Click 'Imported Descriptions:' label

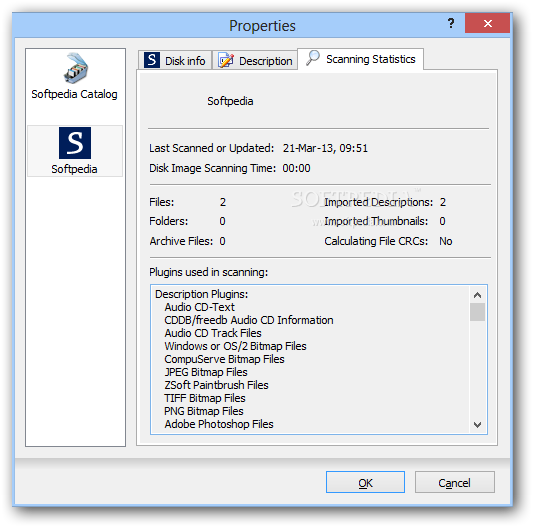379,202
